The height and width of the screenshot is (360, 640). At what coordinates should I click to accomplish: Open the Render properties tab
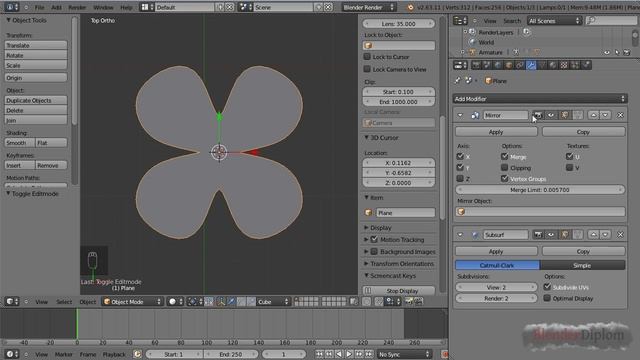click(x=476, y=65)
